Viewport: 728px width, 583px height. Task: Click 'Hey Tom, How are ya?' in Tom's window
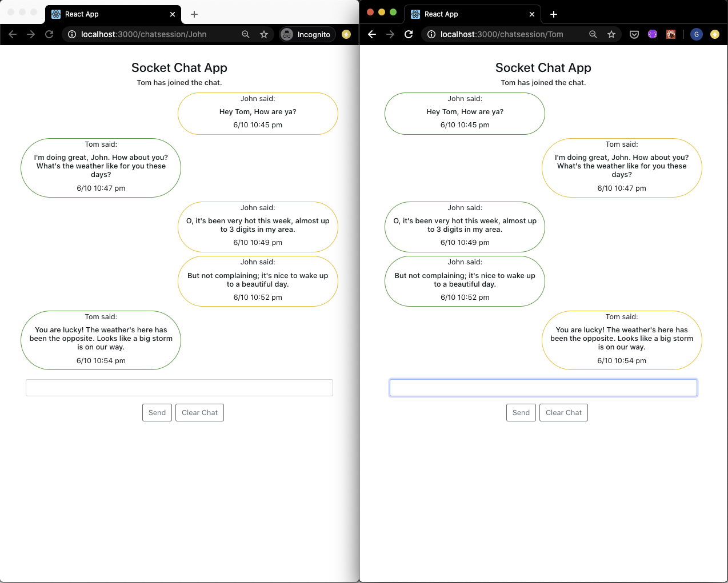pos(465,112)
